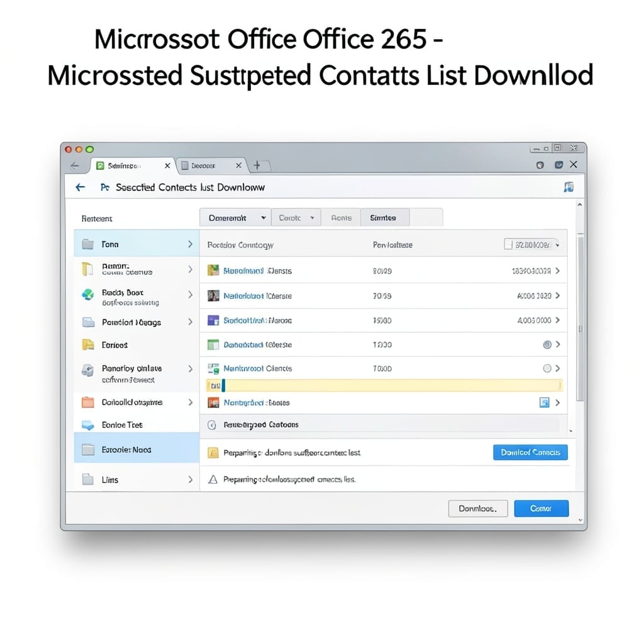Click the green icon of the Staroímaad Clensts row
This screenshot has height=644, width=644.
point(213,270)
